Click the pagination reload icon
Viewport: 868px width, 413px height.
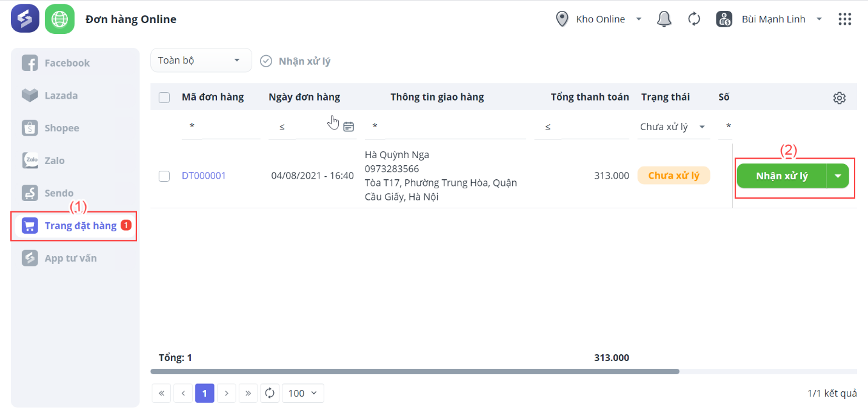(270, 393)
